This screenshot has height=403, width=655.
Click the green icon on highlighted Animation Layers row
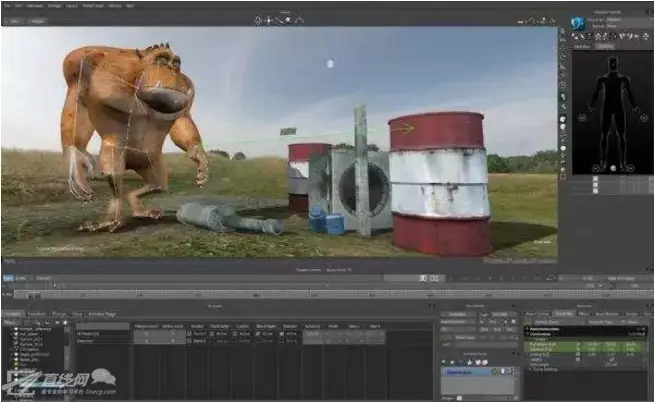pos(496,372)
